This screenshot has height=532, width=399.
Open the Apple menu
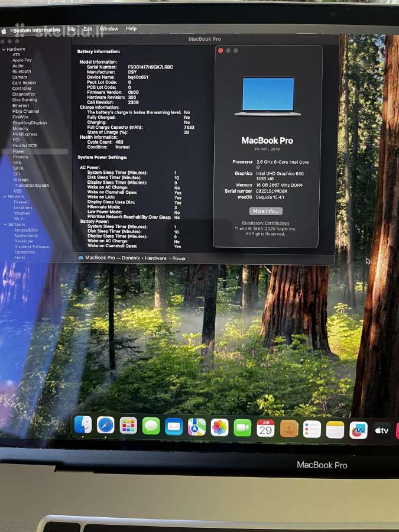tap(4, 31)
